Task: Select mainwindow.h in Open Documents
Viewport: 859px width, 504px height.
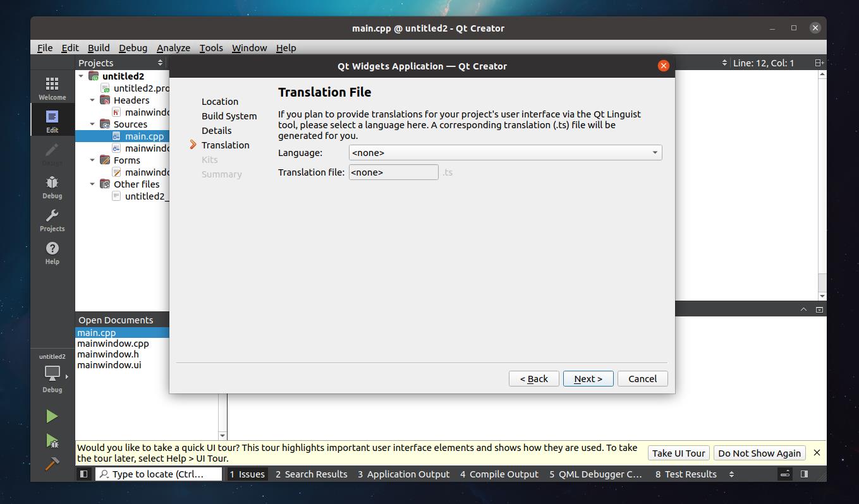Action: [x=108, y=354]
